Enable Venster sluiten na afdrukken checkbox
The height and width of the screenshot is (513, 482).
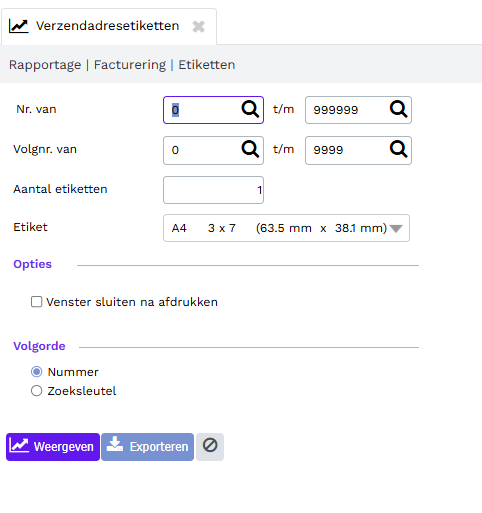(x=36, y=302)
